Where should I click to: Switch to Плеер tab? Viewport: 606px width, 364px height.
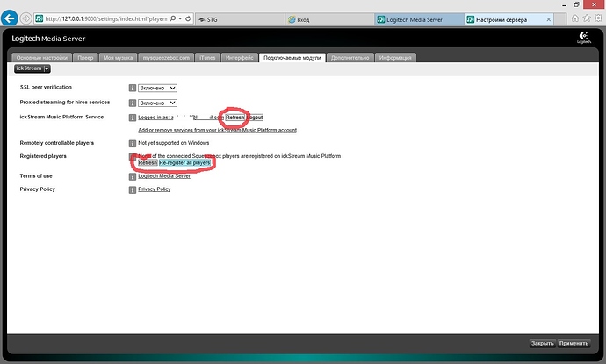85,58
